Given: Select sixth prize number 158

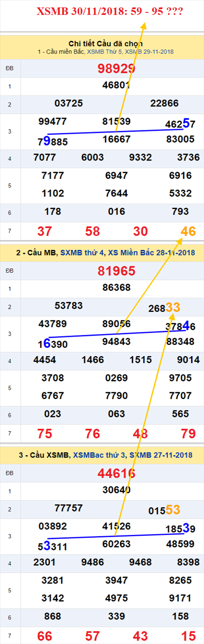Looking at the screenshot, I should (180, 616).
